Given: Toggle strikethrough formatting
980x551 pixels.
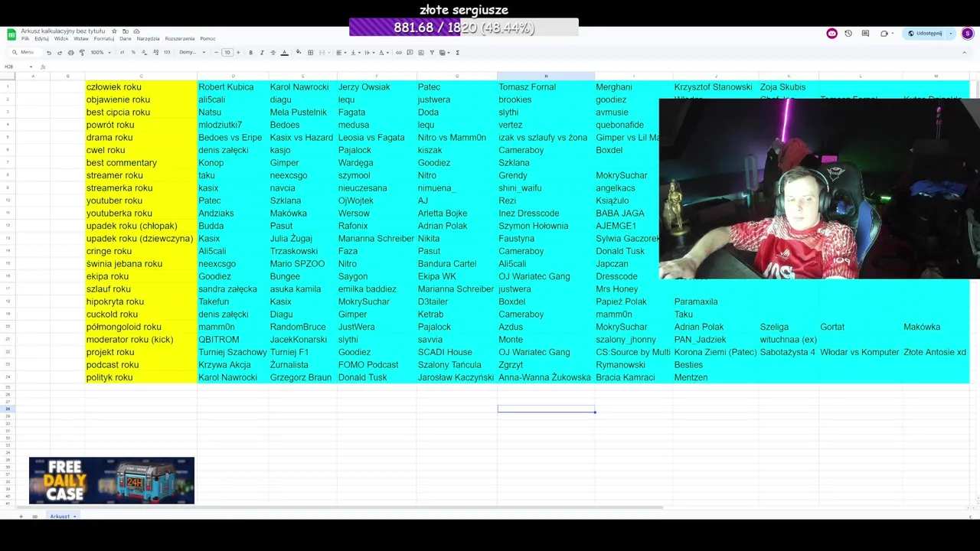Looking at the screenshot, I should 273,53.
